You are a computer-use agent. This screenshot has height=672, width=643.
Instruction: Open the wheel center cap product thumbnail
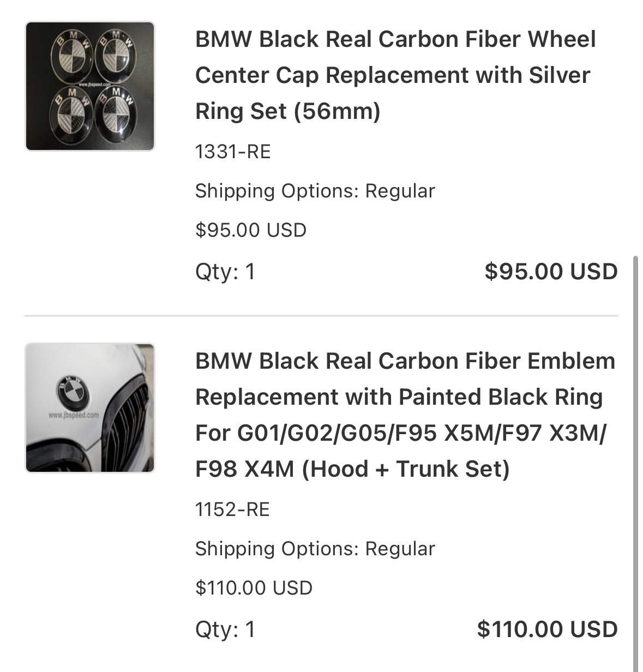[90, 86]
